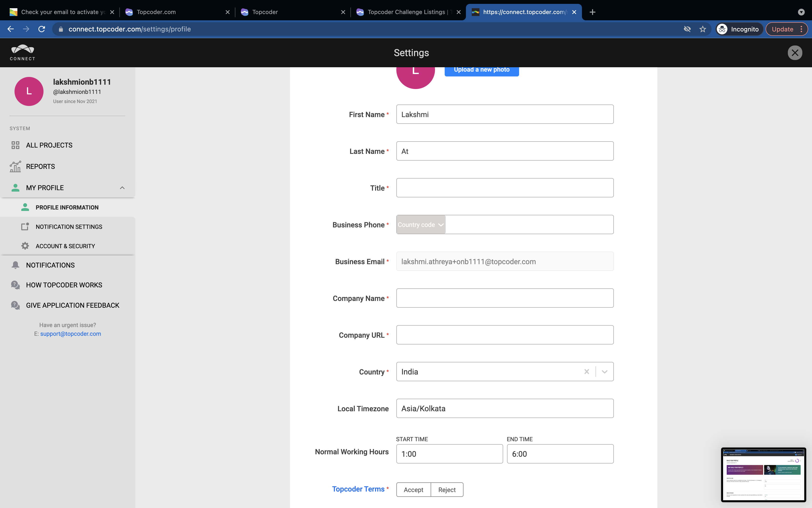The width and height of the screenshot is (812, 508).
Task: Bookmark this page with star icon
Action: (x=703, y=29)
